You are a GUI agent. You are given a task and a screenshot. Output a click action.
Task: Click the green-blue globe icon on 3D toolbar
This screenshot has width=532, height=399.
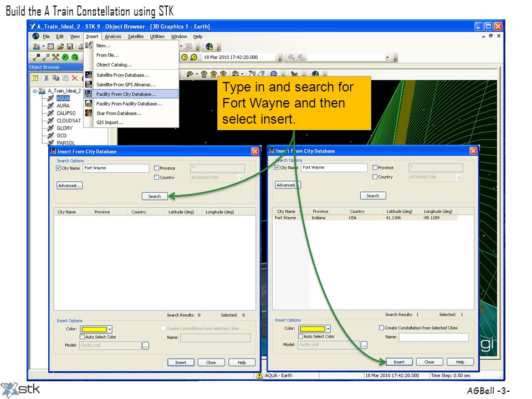[x=315, y=74]
